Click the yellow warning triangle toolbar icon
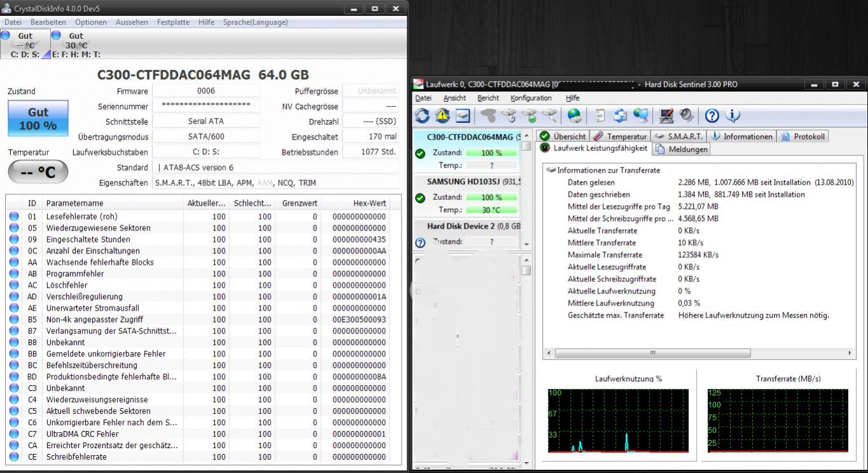868x473 pixels. (x=443, y=116)
